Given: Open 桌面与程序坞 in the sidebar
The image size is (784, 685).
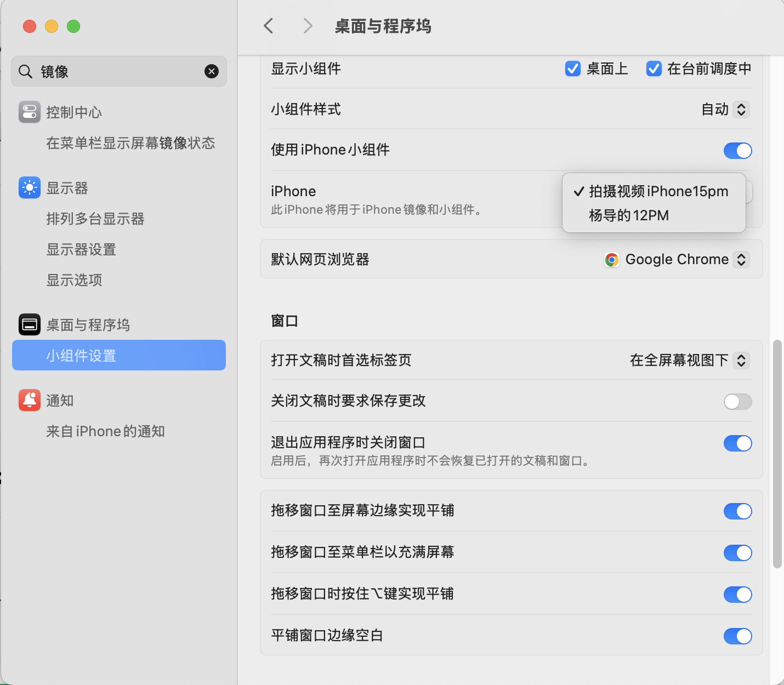Looking at the screenshot, I should 119,324.
